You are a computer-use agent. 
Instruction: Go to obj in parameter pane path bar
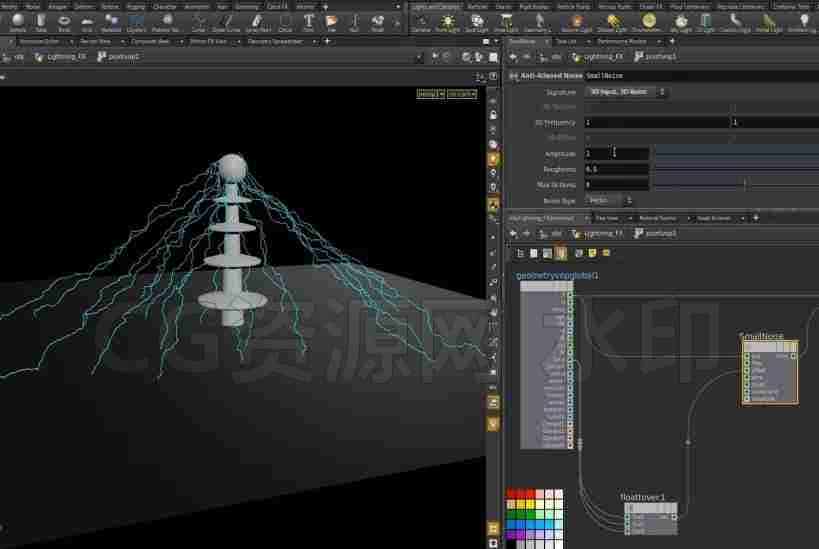pos(551,57)
